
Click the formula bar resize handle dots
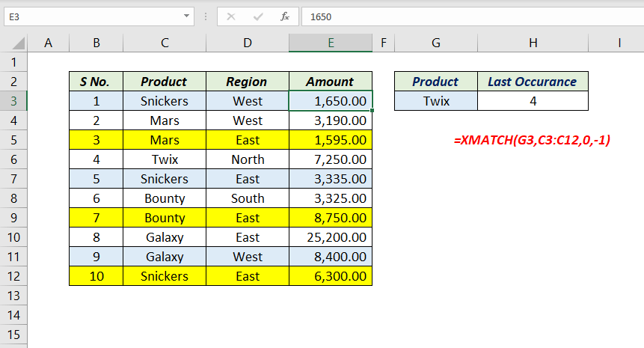tap(206, 17)
